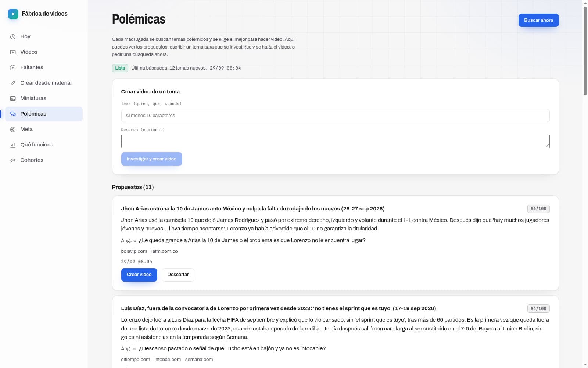Click the clock icon next to Hoy
The height and width of the screenshot is (368, 588).
pos(13,37)
